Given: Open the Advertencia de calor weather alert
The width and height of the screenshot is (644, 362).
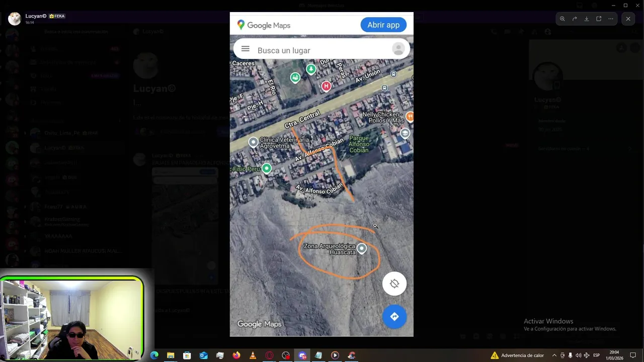Looking at the screenshot, I should click(x=517, y=355).
